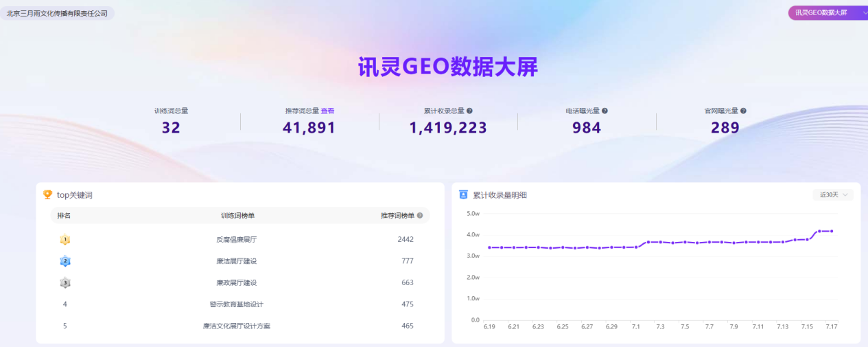This screenshot has width=868, height=347.
Task: Click the trophy icon beside top关键词
Action: pos(48,194)
